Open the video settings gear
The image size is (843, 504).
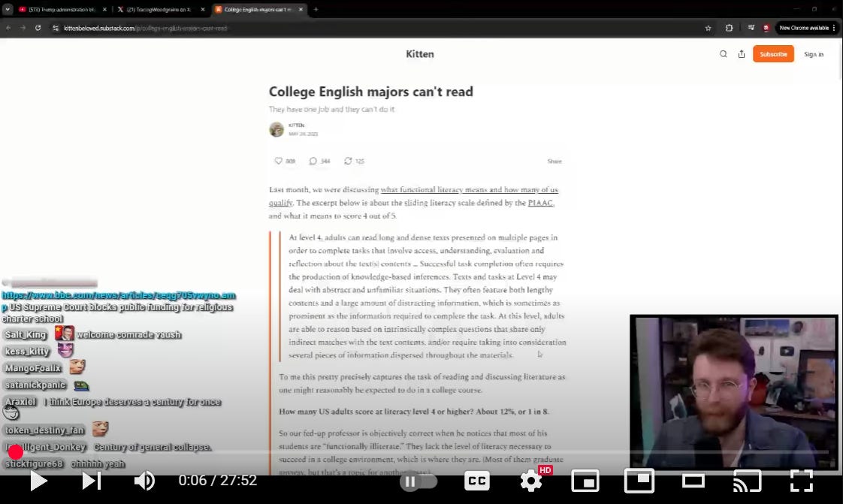(x=530, y=481)
